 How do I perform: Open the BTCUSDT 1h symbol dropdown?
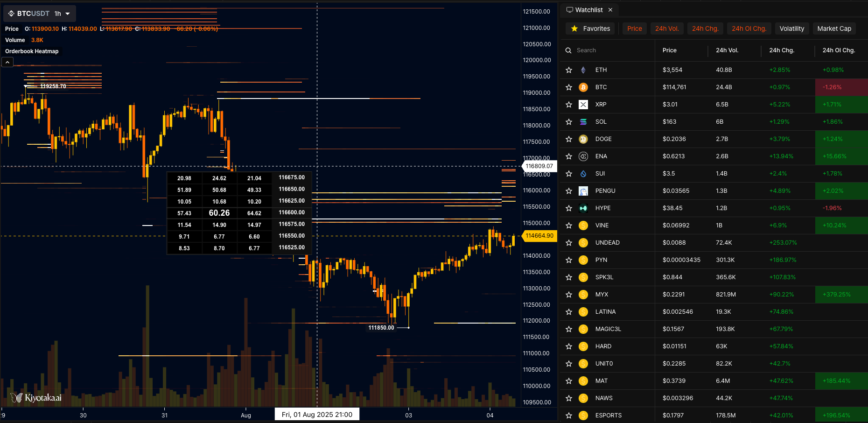coord(40,14)
